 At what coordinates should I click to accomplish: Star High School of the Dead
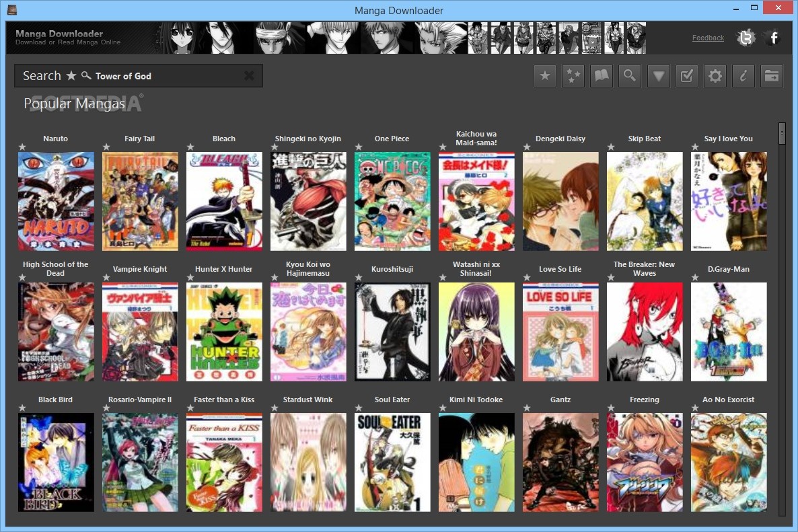tap(22, 278)
